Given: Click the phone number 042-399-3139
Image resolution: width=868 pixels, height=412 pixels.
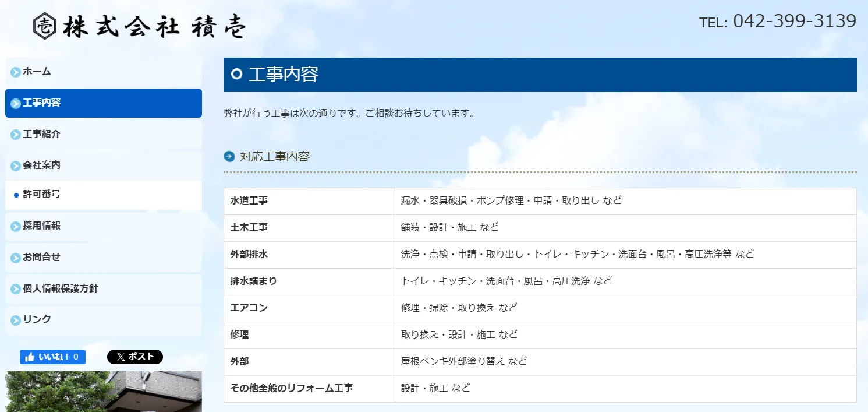Looking at the screenshot, I should (794, 22).
